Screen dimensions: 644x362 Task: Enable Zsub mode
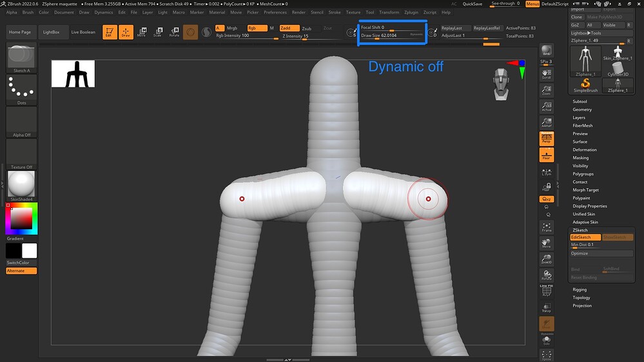pyautogui.click(x=307, y=28)
